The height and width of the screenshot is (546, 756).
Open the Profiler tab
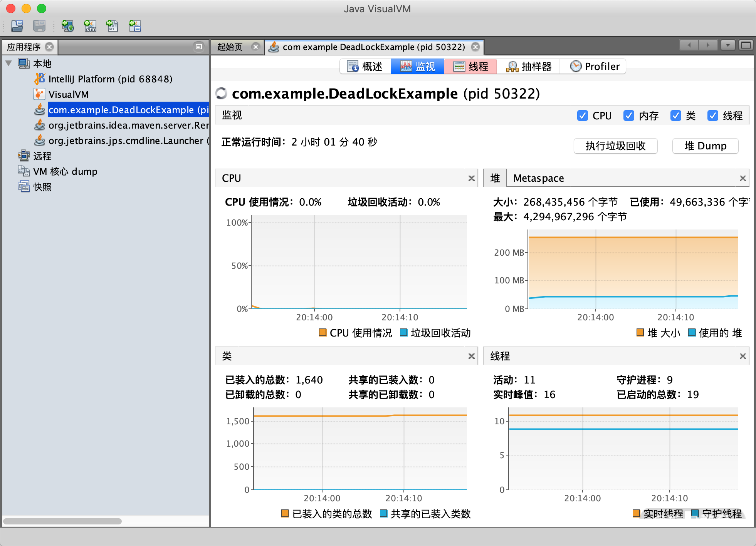[595, 66]
